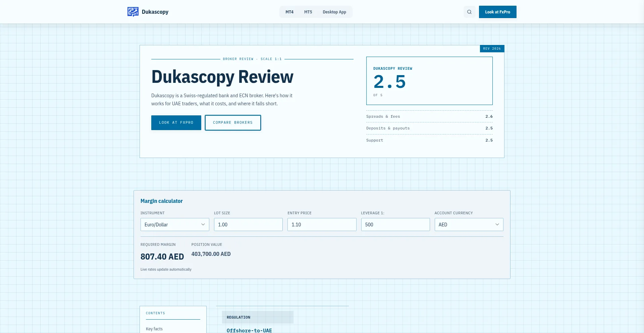The image size is (644, 333).
Task: Click the Support rating row
Action: [x=429, y=140]
